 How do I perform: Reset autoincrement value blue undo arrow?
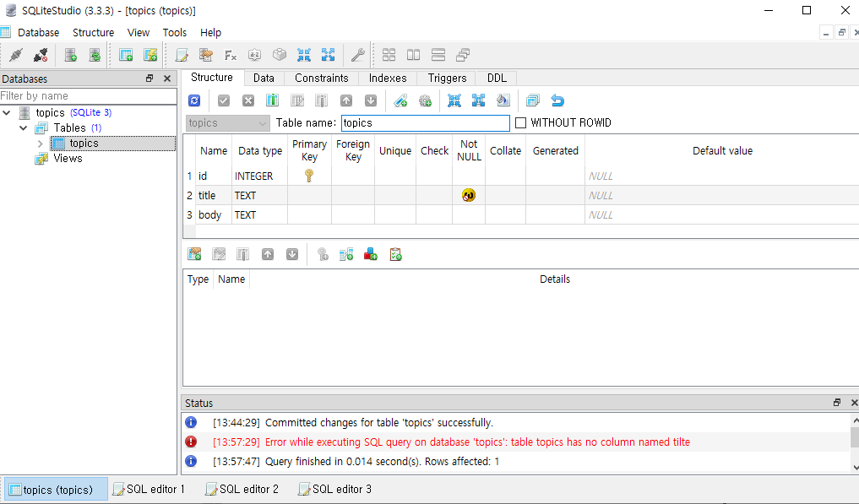click(x=557, y=100)
